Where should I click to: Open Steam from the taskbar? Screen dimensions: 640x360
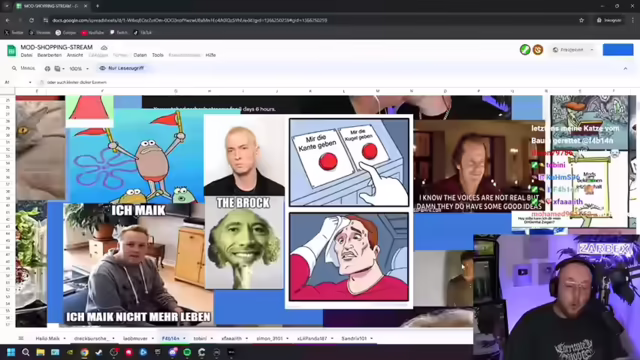coord(99,352)
